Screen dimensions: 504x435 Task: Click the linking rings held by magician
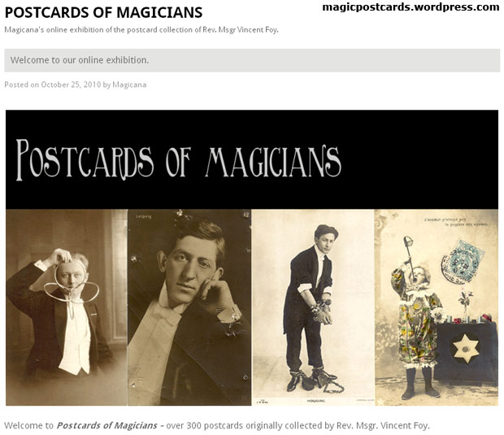click(x=72, y=283)
